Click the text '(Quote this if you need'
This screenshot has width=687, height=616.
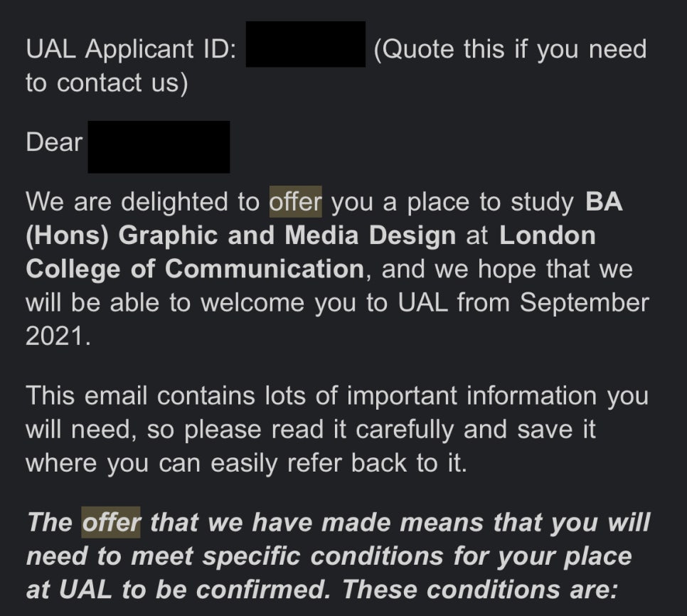tap(510, 49)
